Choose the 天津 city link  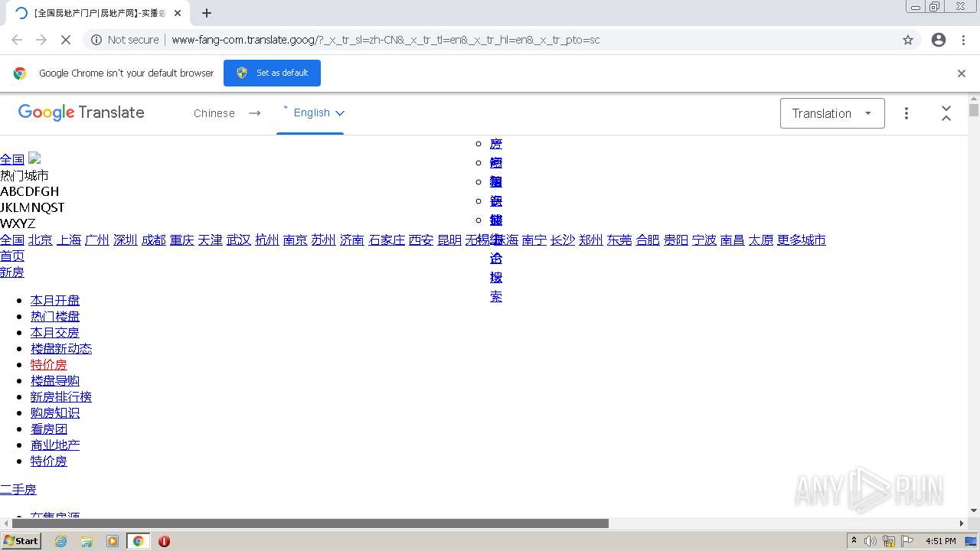click(211, 240)
